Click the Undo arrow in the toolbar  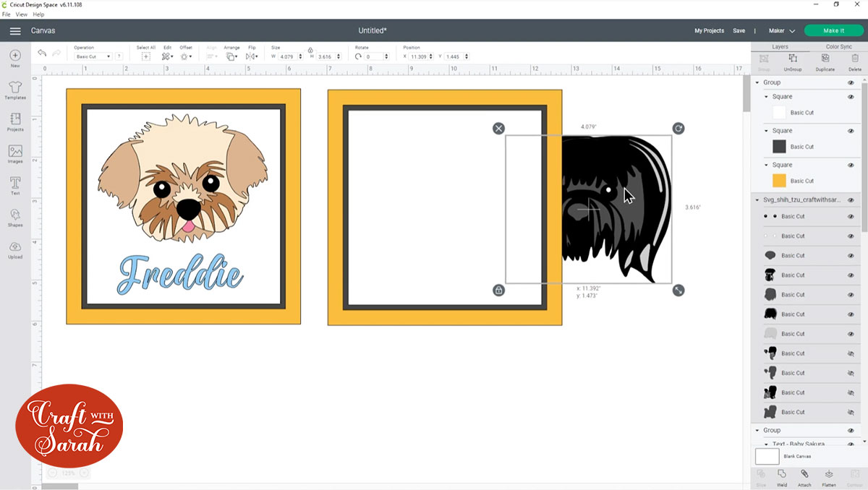[x=41, y=53]
